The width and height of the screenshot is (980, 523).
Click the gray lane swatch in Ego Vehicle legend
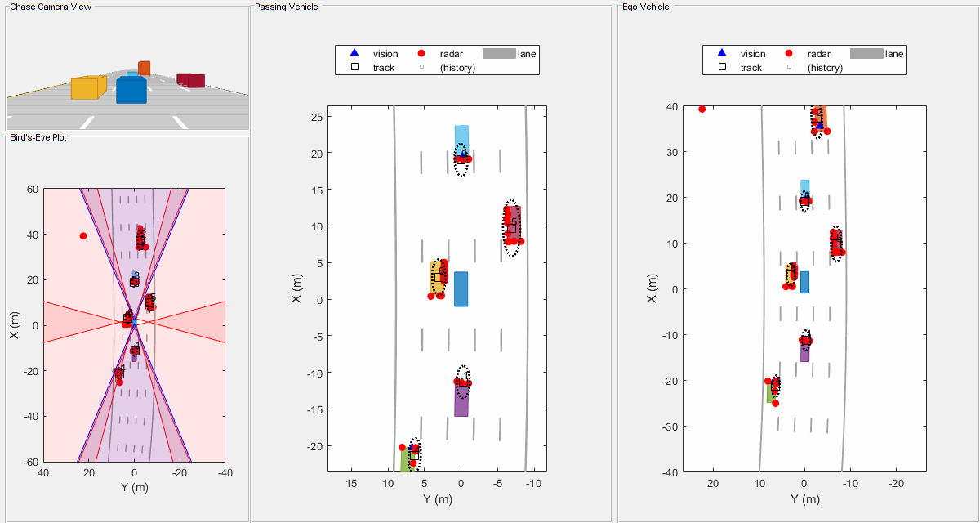tap(866, 53)
